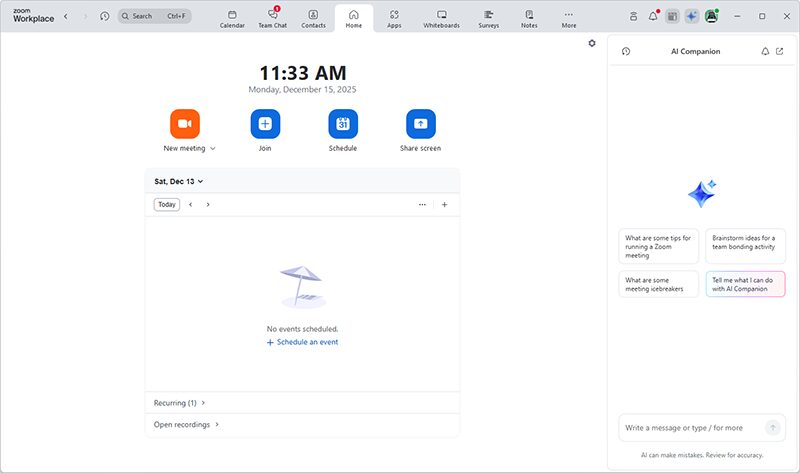Click the AI Companion message input field

(x=690, y=428)
